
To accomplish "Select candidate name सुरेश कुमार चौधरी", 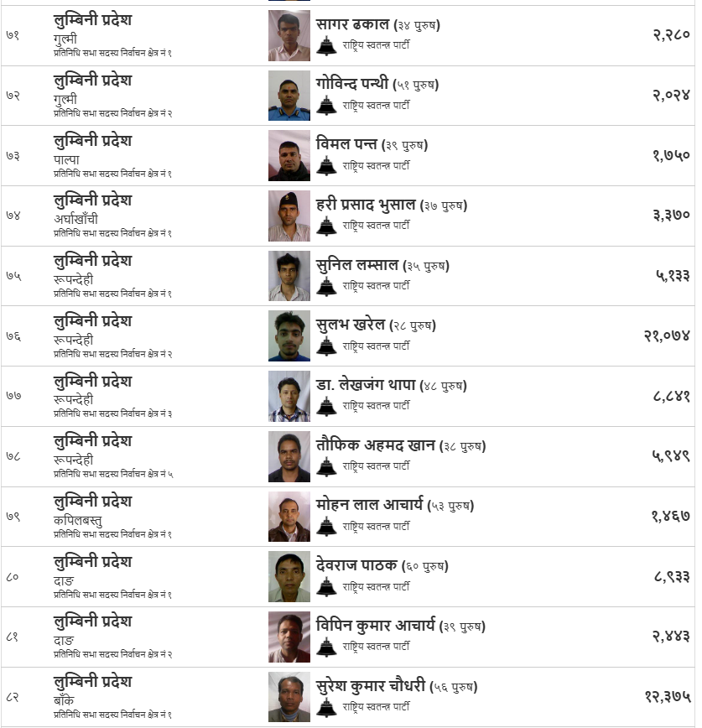I will point(371,686).
